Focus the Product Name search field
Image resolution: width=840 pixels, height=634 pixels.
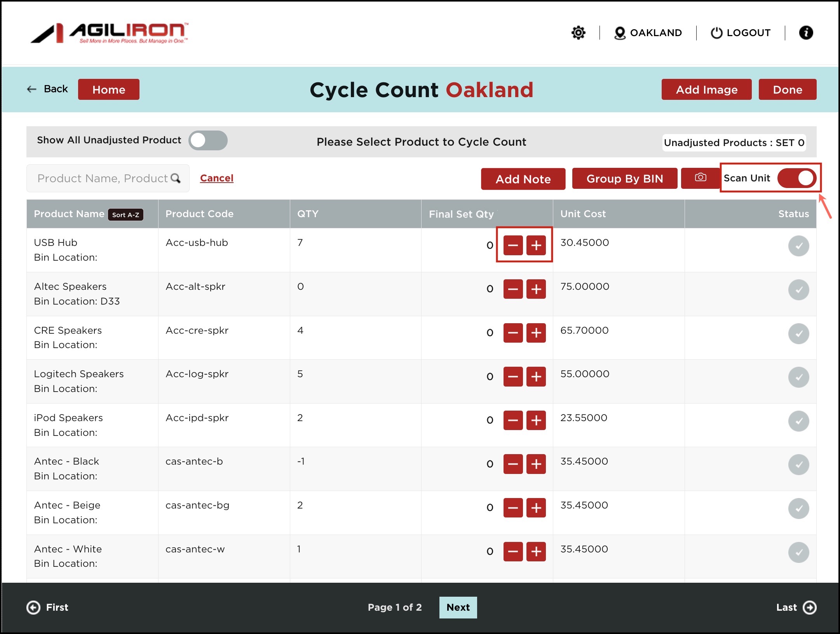[102, 178]
